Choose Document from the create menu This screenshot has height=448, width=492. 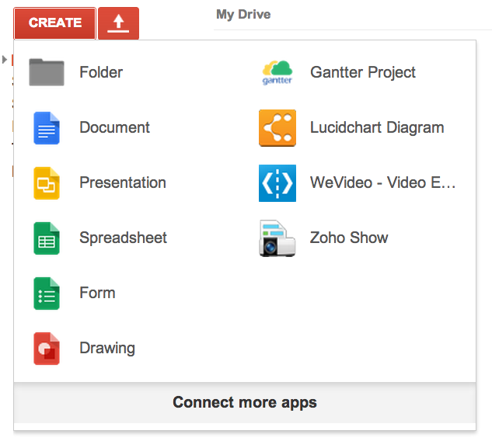[114, 127]
